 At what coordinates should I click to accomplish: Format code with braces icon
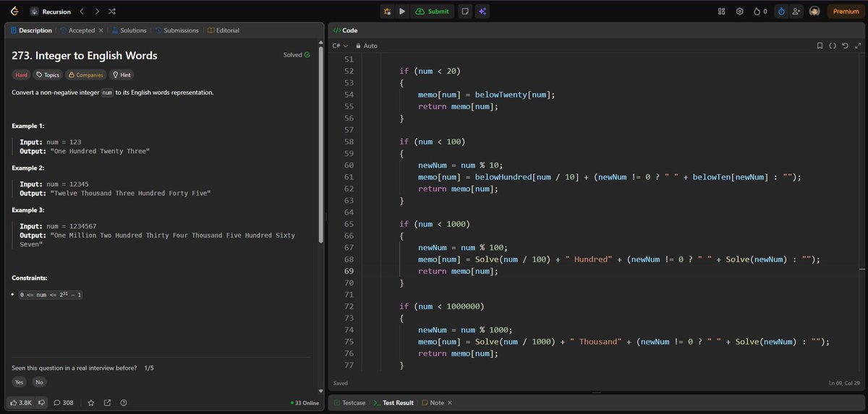tap(833, 46)
